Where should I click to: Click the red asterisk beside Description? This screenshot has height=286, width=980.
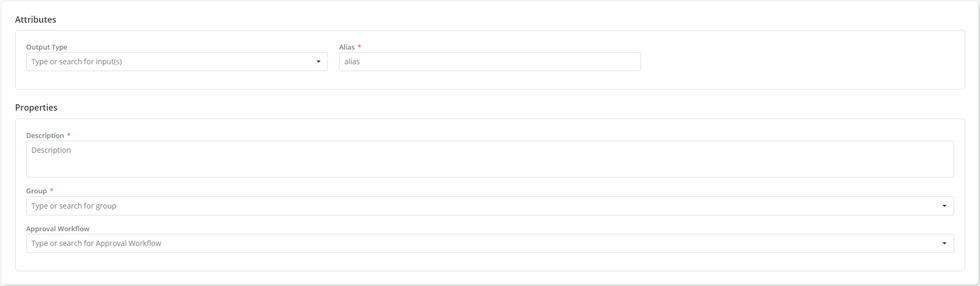coord(69,135)
